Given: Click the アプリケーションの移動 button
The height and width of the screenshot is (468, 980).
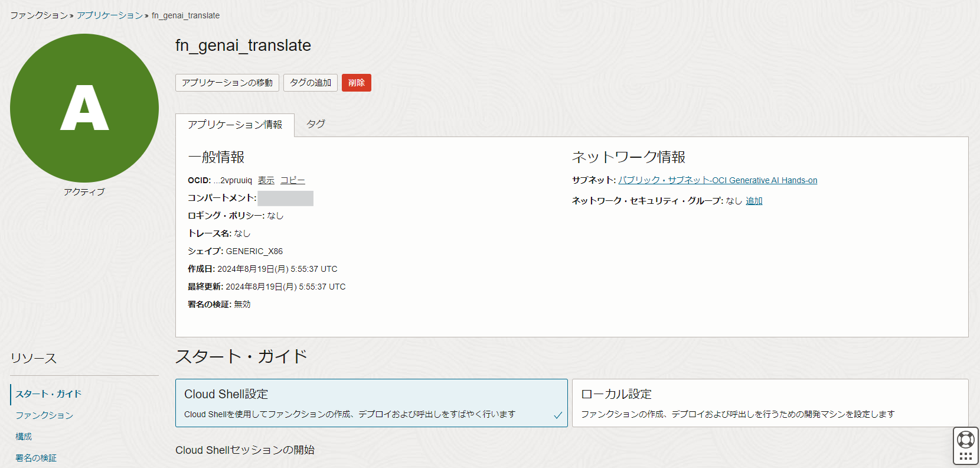Looking at the screenshot, I should (x=227, y=83).
